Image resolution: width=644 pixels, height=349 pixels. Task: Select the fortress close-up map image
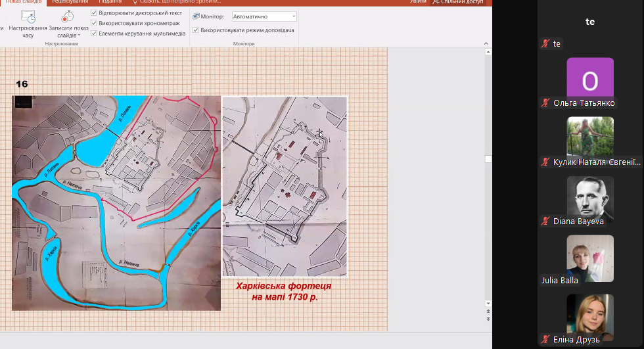285,187
